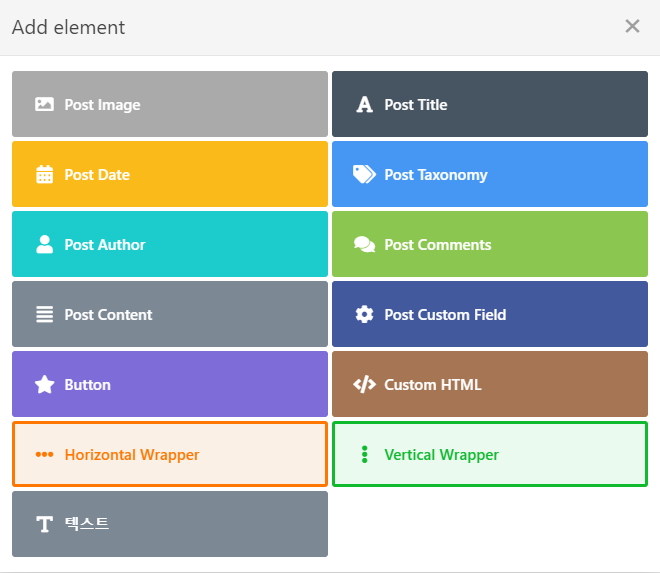The width and height of the screenshot is (660, 573).
Task: Add the 텍스트 text element
Action: pos(169,524)
